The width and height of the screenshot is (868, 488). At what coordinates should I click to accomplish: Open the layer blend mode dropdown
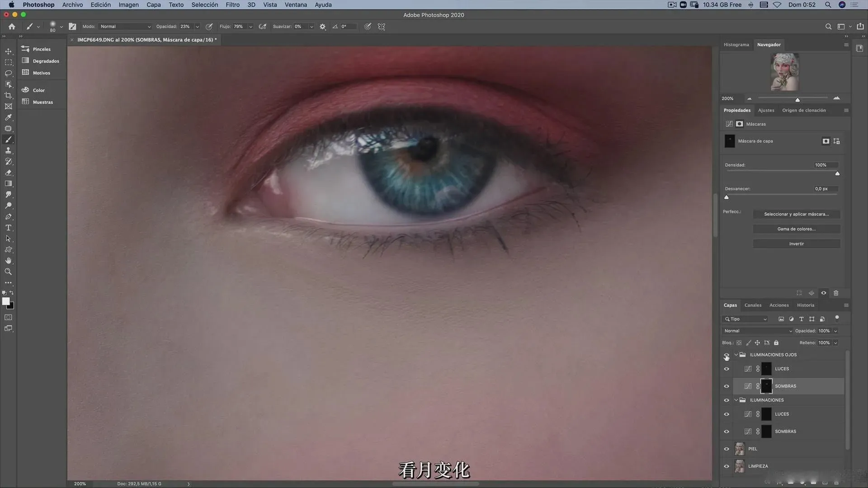(x=757, y=331)
